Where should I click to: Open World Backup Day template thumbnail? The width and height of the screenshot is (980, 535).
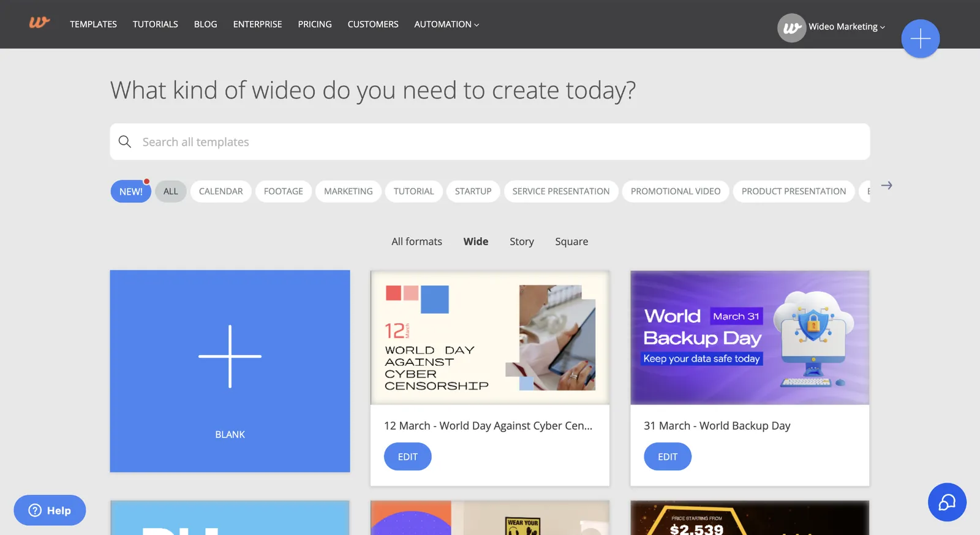pyautogui.click(x=750, y=338)
